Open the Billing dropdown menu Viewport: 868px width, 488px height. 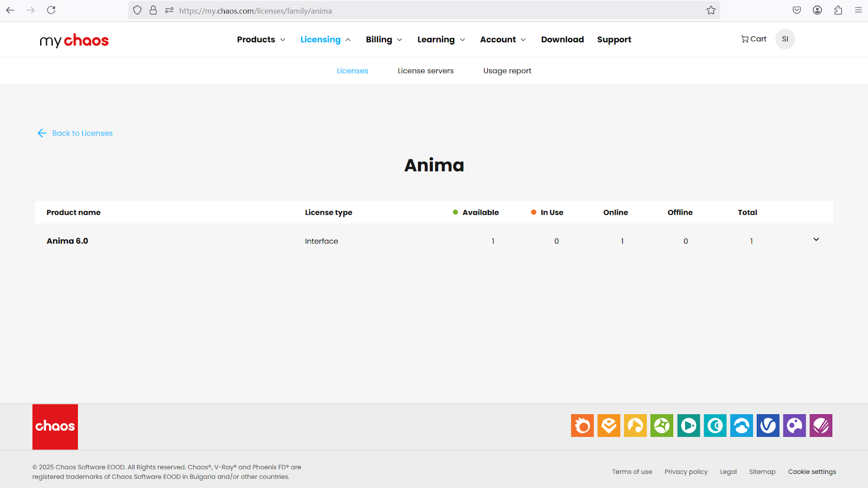pyautogui.click(x=384, y=40)
